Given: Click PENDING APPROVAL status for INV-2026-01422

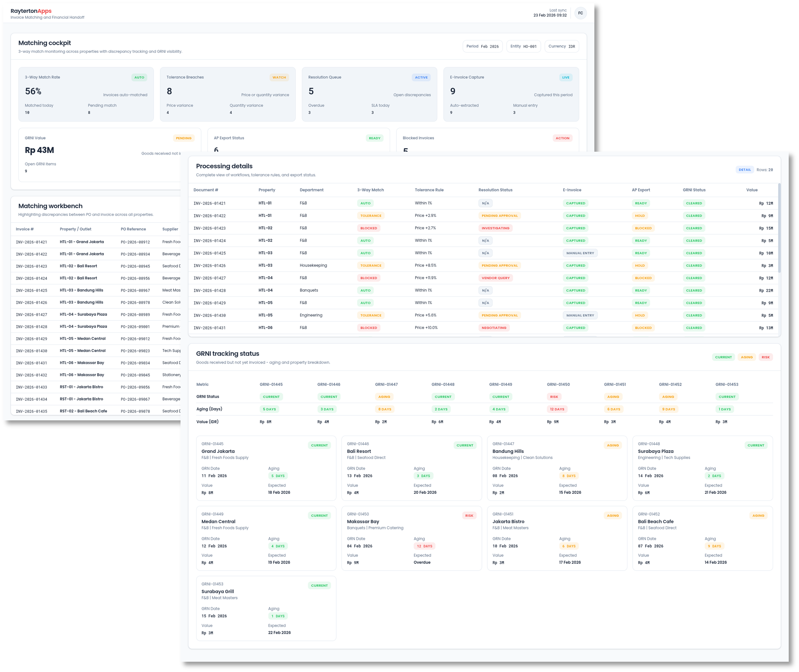Looking at the screenshot, I should [499, 215].
